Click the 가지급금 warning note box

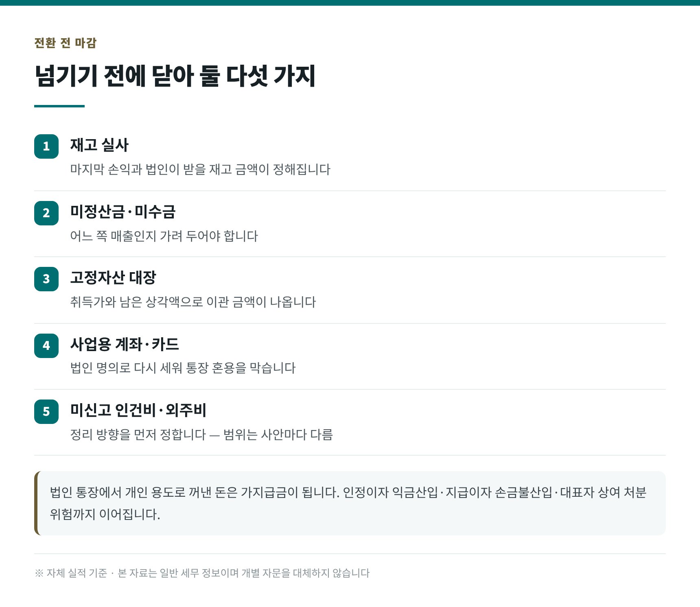(x=350, y=503)
